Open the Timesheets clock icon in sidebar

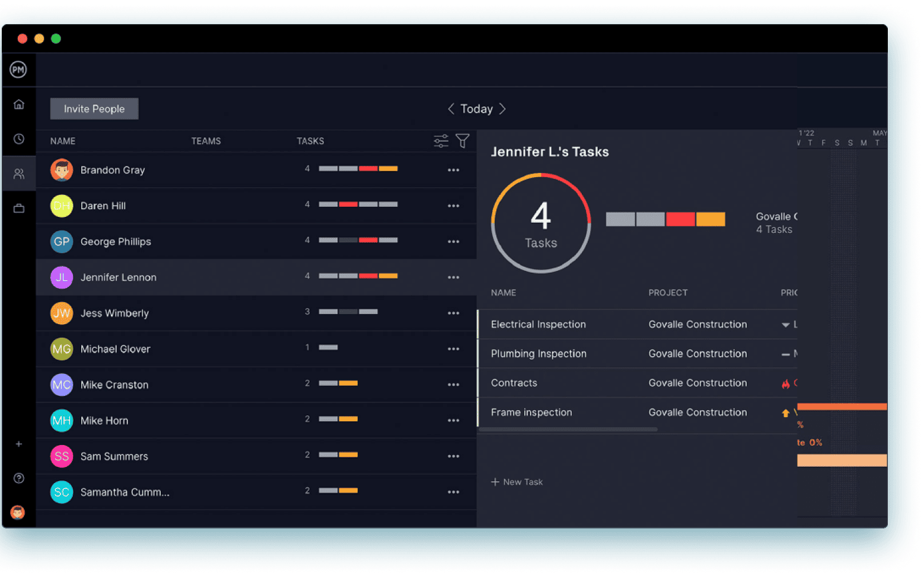coord(18,139)
